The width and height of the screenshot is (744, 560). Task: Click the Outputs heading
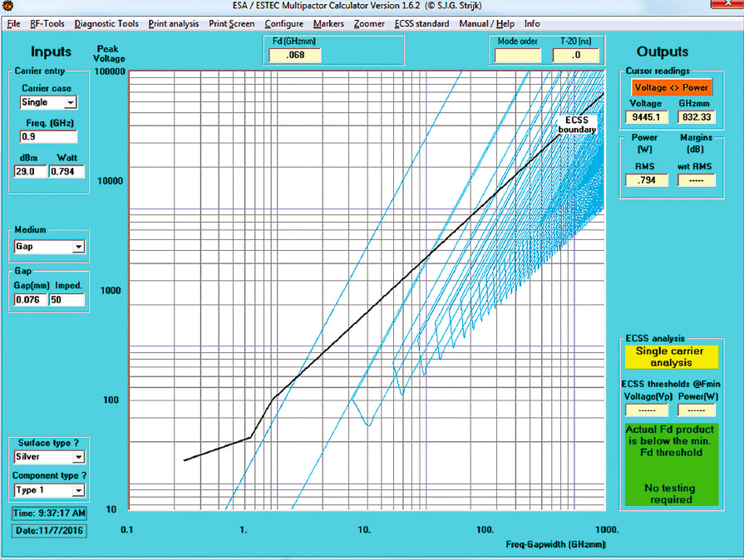point(662,52)
